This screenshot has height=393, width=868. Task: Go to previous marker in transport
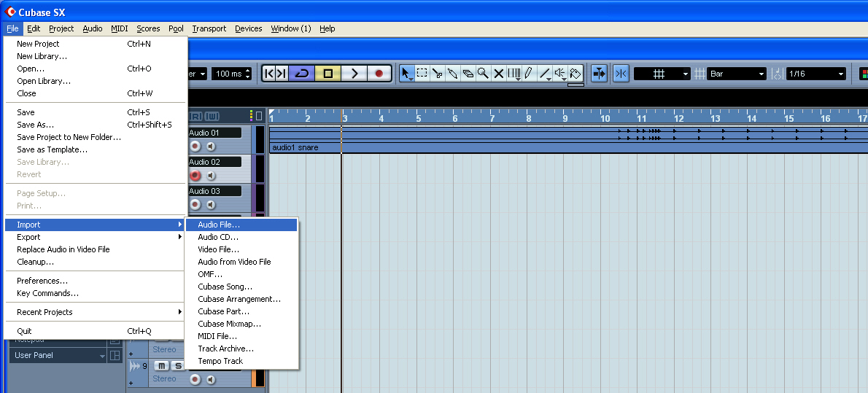269,74
